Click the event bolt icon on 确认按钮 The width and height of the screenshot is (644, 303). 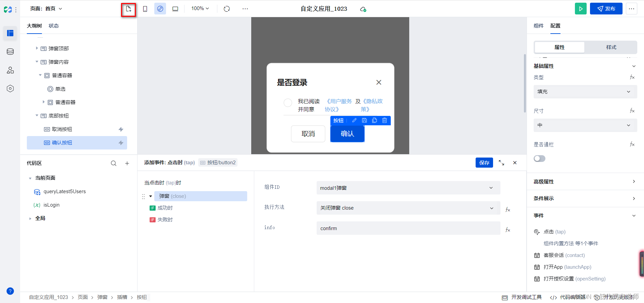[x=121, y=143]
